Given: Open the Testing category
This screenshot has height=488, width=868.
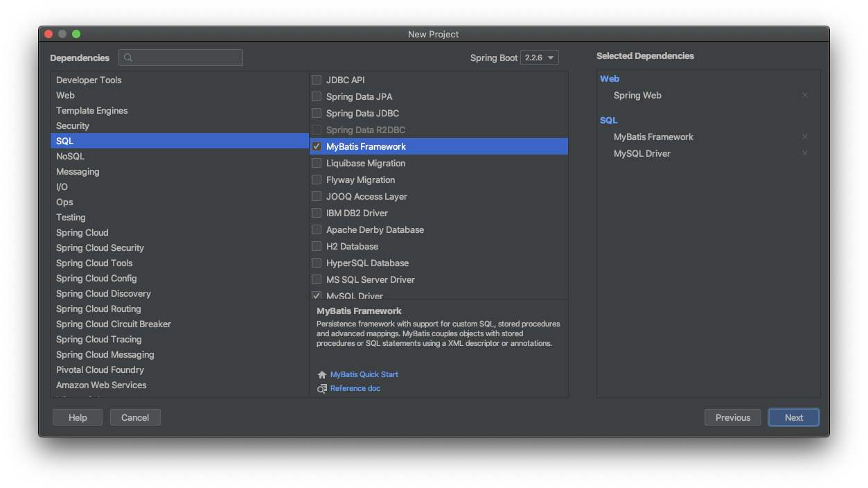Looking at the screenshot, I should click(x=179, y=218).
